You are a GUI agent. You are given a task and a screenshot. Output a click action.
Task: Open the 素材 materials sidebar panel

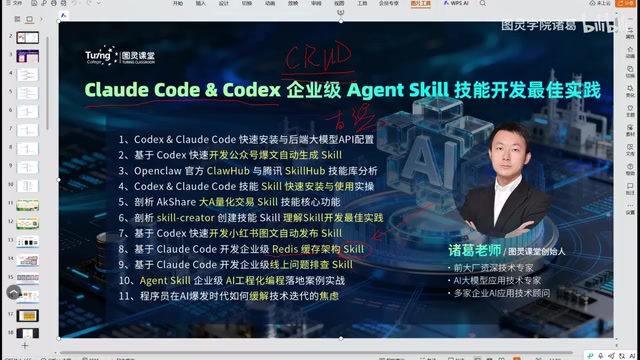pyautogui.click(x=630, y=130)
